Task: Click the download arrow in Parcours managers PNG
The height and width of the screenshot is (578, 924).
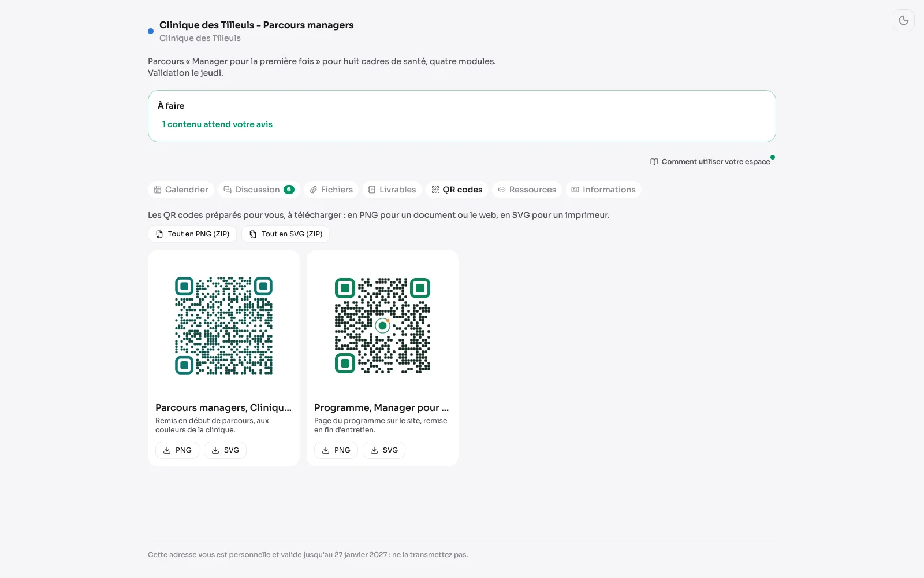Action: (167, 450)
